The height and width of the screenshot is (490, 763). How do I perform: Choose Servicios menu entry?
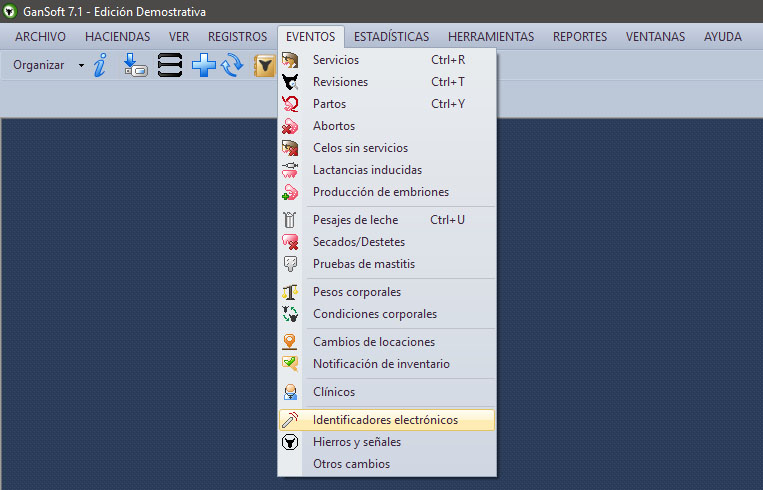[x=387, y=60]
